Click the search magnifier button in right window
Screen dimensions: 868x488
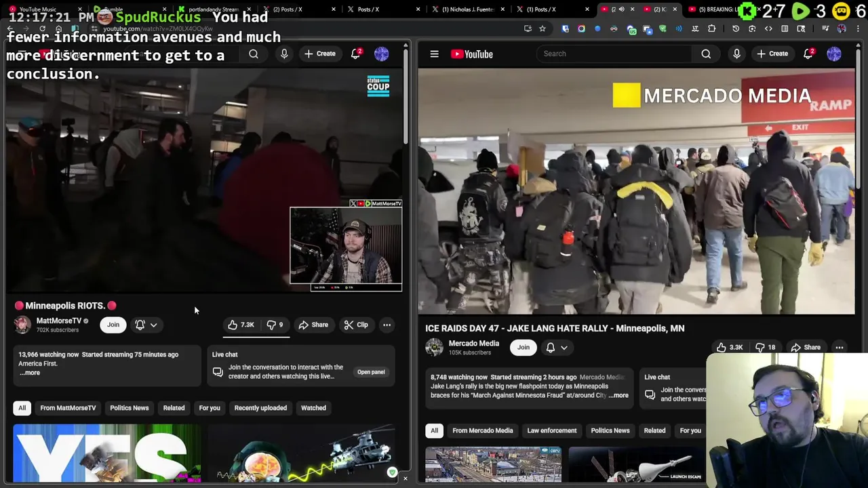tap(706, 54)
